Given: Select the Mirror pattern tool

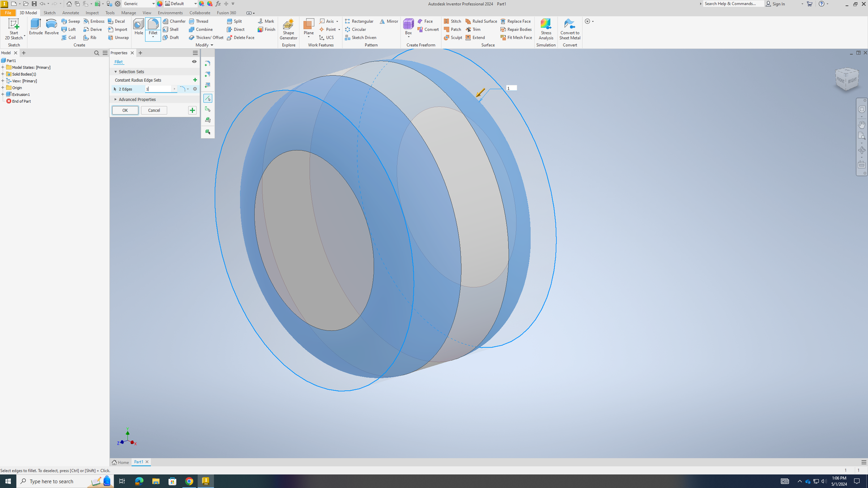Looking at the screenshot, I should pos(389,21).
